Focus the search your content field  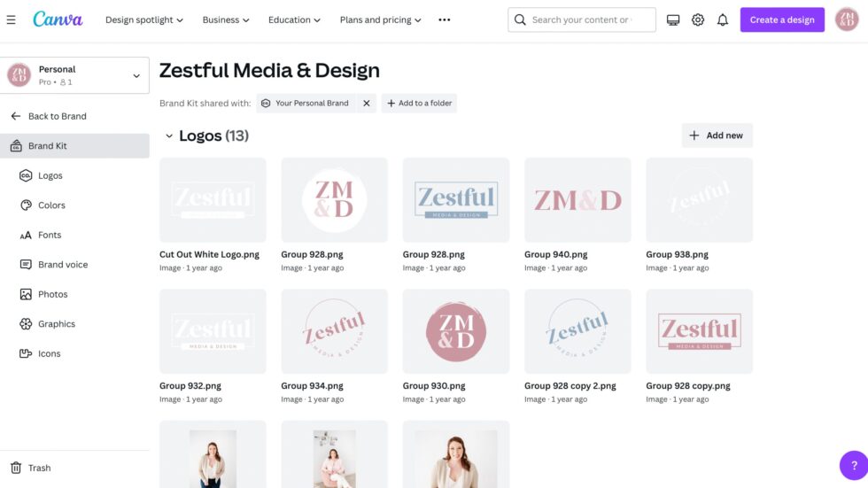(581, 19)
